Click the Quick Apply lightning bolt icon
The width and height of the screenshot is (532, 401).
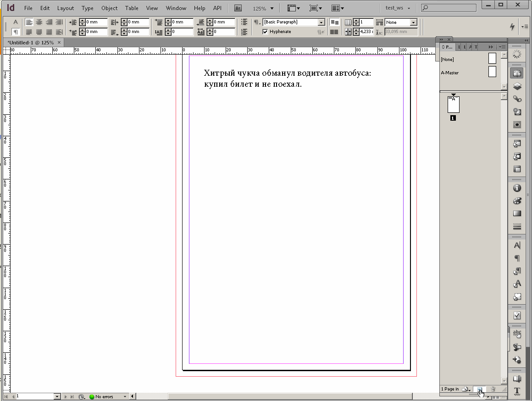pos(512,27)
